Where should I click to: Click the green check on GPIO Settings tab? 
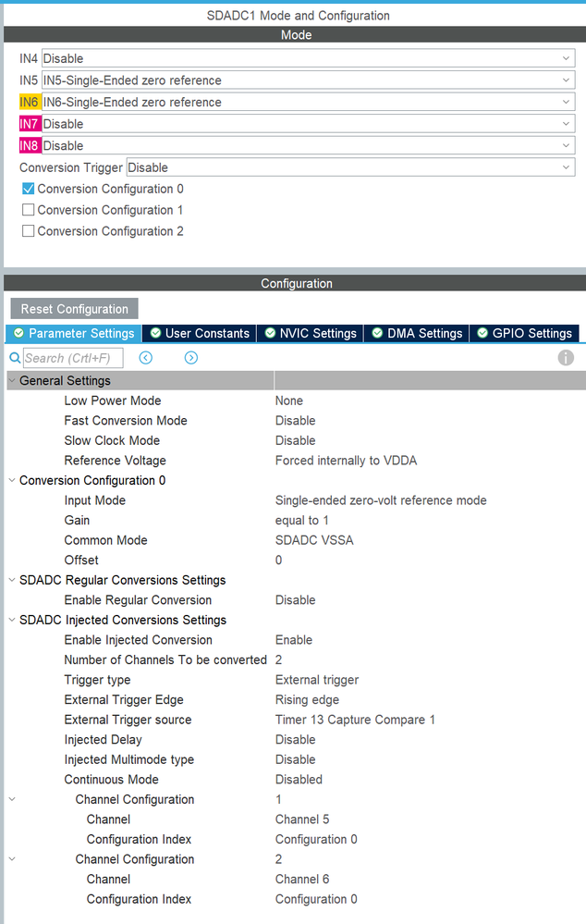point(482,333)
